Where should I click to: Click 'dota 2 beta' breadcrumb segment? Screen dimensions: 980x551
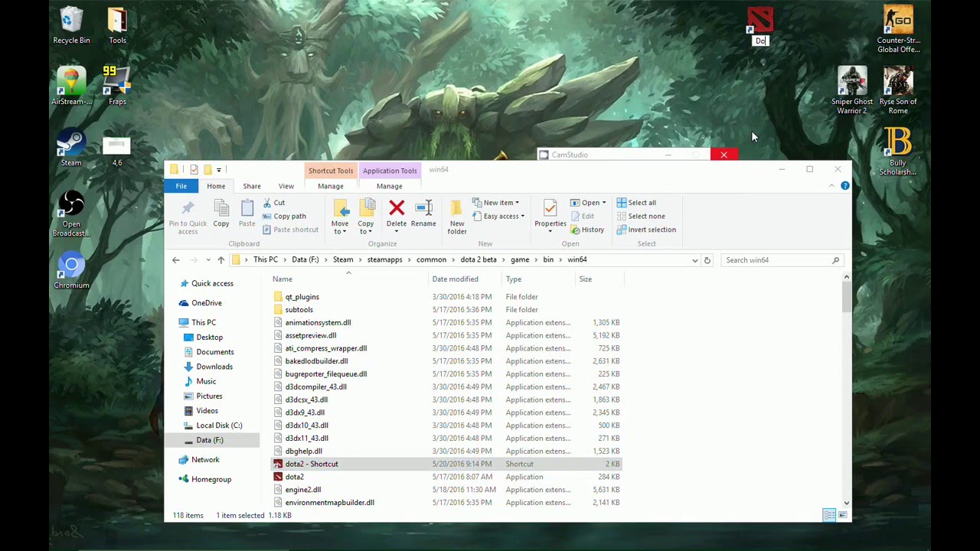[x=479, y=260]
